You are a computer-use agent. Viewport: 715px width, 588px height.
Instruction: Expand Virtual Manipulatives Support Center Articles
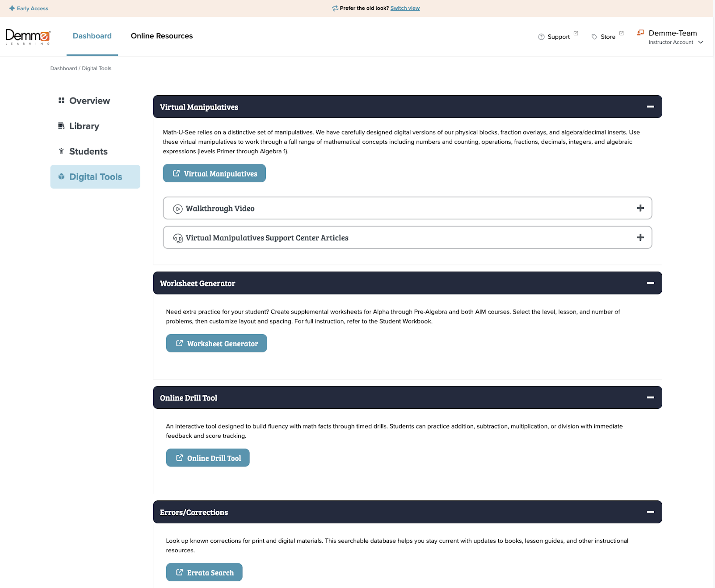[640, 238]
